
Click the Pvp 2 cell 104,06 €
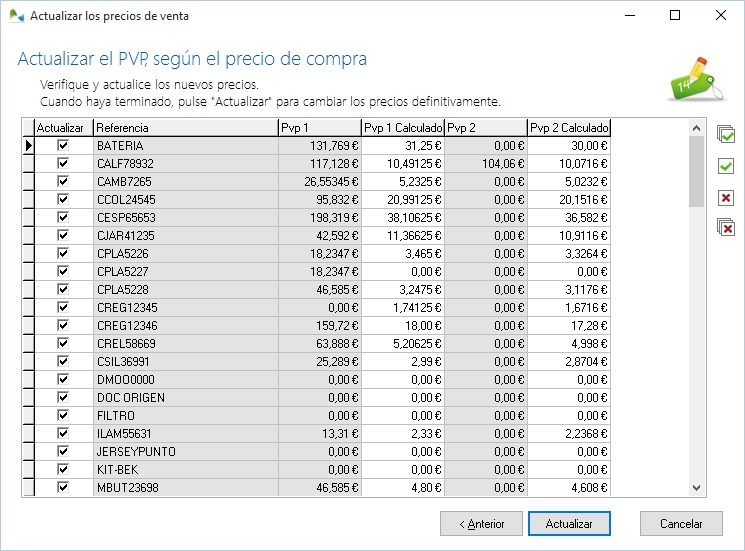(486, 163)
